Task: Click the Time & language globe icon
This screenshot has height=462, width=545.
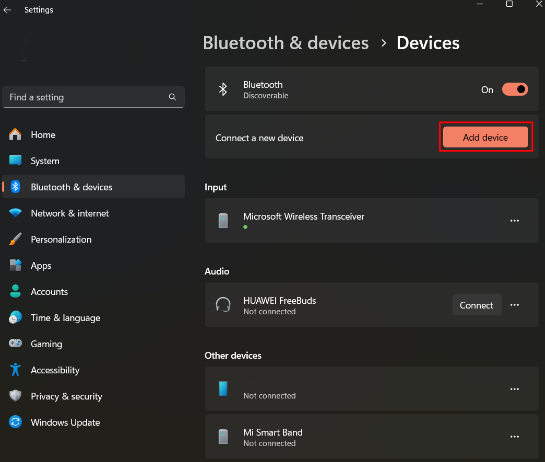Action: click(x=15, y=317)
